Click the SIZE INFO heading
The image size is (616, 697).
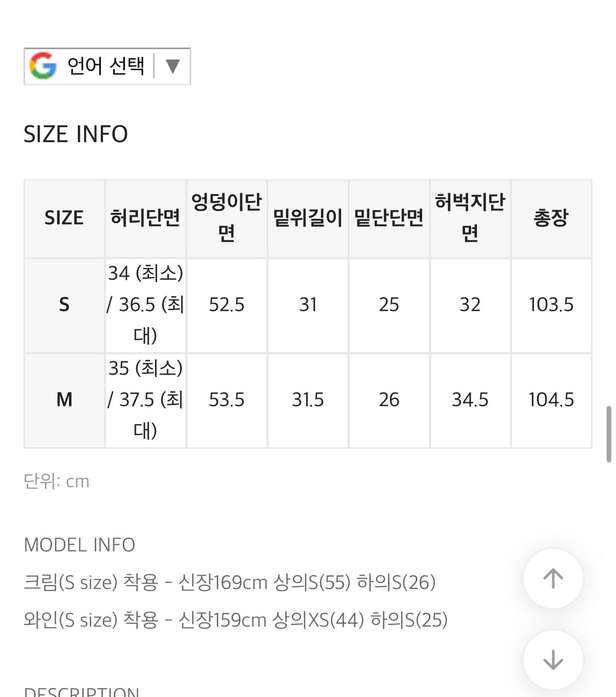click(76, 134)
